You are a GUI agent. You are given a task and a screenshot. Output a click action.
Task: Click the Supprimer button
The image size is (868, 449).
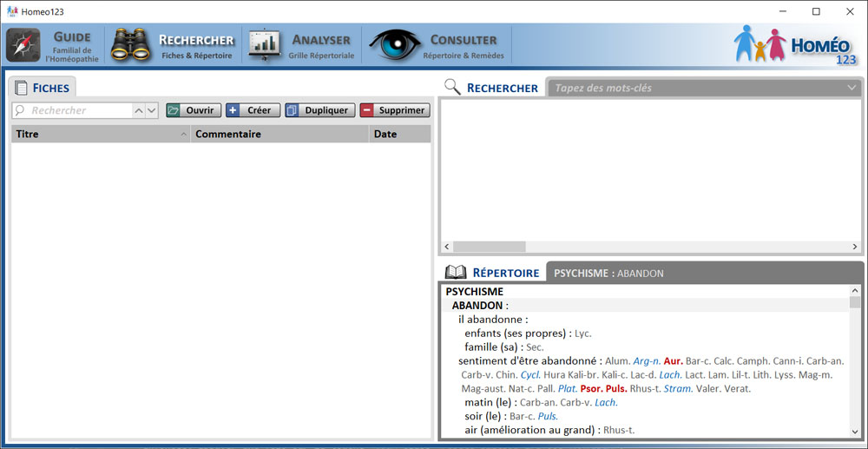point(395,110)
